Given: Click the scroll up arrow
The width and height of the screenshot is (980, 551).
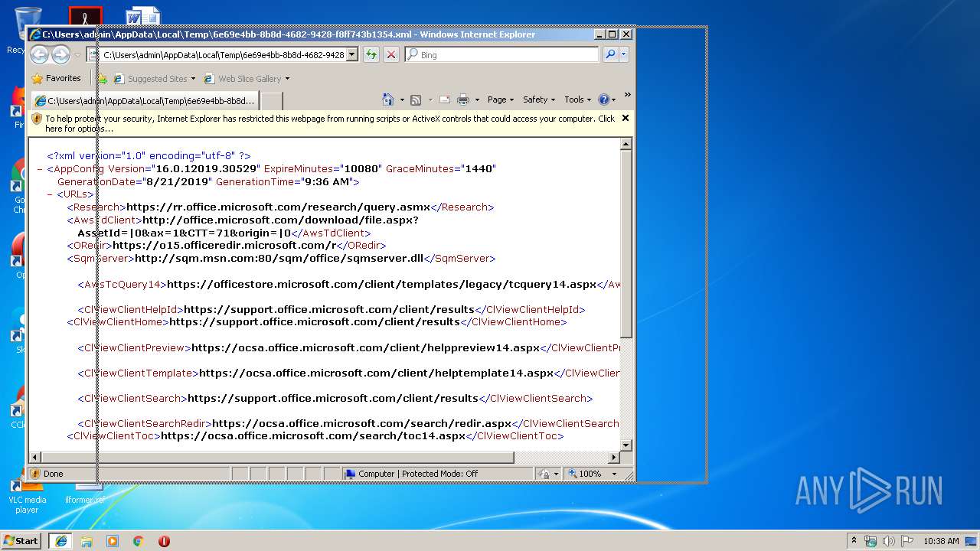Looking at the screenshot, I should (x=626, y=144).
